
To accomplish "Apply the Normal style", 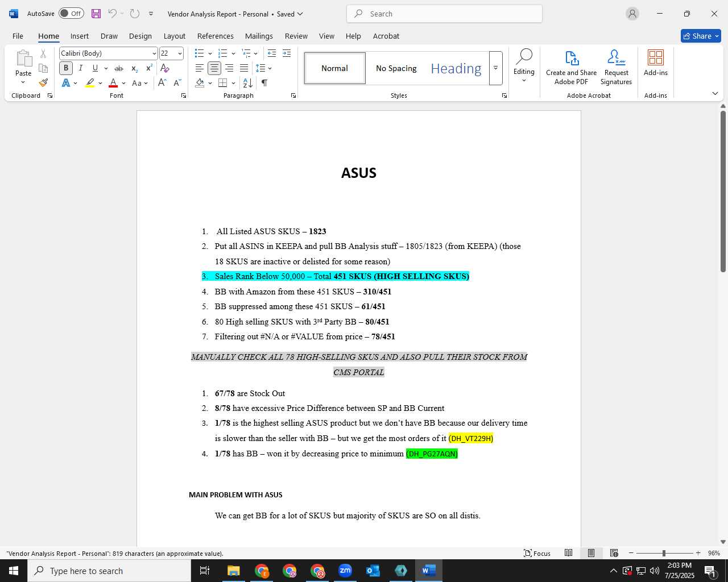I will (335, 68).
